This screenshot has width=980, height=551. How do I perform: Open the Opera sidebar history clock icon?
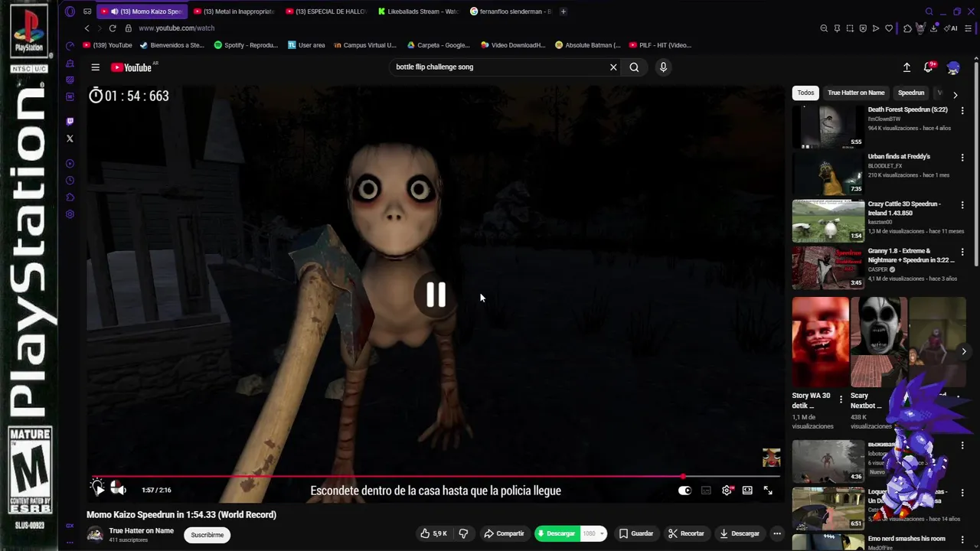(x=70, y=181)
